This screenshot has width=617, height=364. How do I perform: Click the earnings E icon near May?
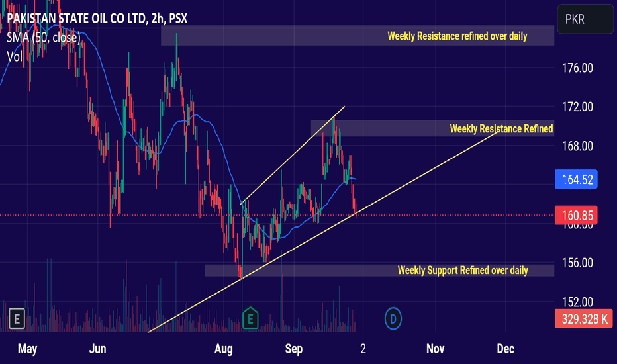(x=17, y=318)
